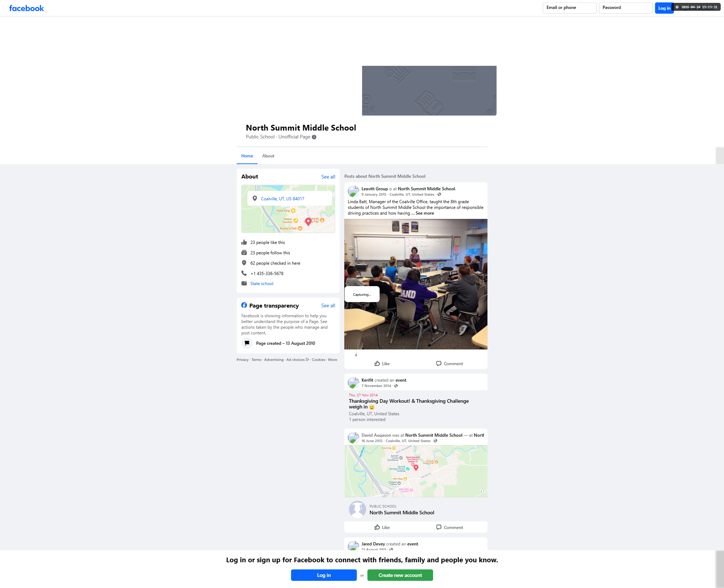Image resolution: width=724 pixels, height=588 pixels.
Task: Like the Leavitt Group post
Action: click(382, 364)
